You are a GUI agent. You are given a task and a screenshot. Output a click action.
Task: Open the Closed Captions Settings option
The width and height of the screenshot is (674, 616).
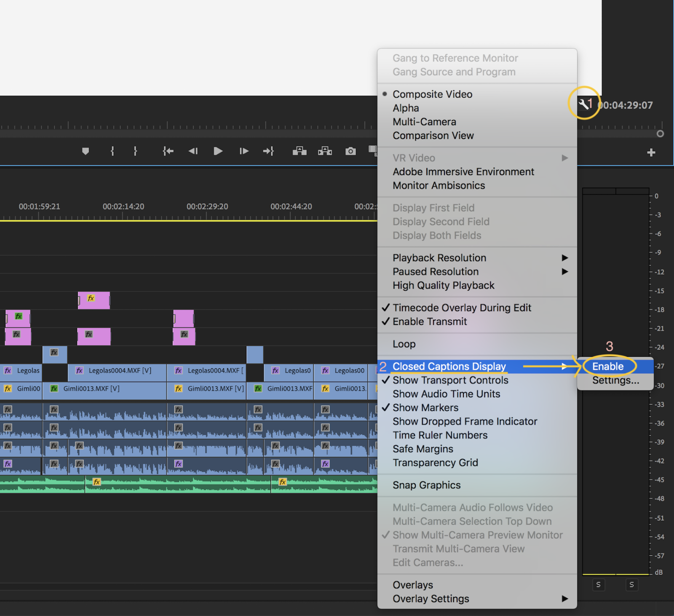coord(615,380)
